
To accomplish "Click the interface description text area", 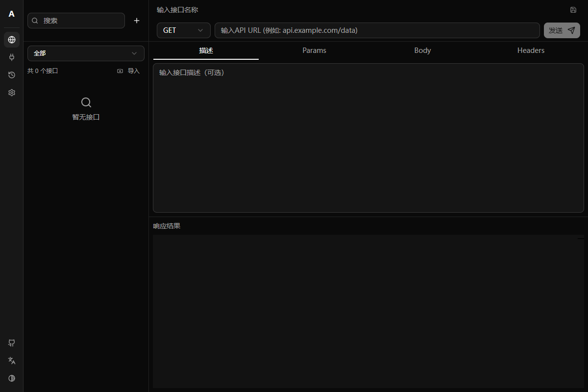I will [x=368, y=138].
